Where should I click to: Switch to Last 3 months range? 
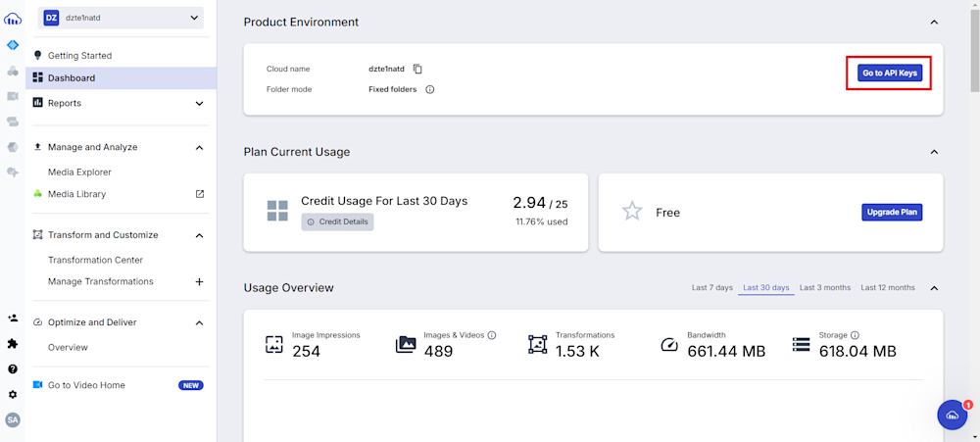(824, 288)
